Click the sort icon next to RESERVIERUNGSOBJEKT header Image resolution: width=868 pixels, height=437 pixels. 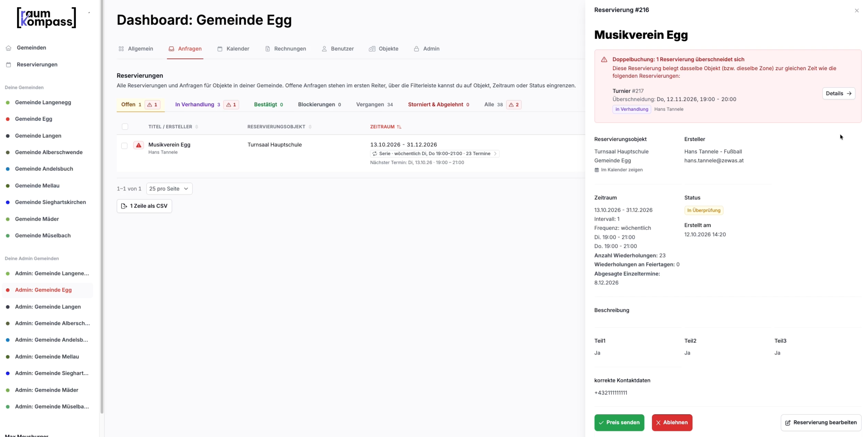click(x=310, y=127)
